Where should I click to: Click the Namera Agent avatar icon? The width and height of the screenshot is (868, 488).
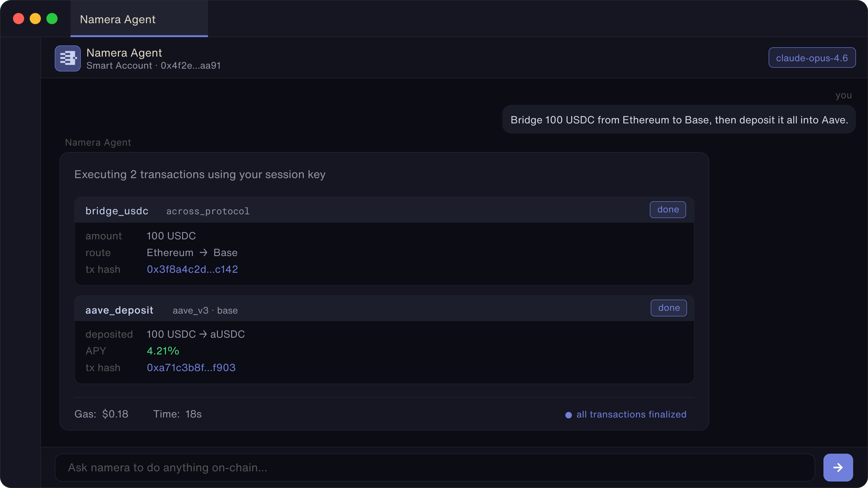[x=68, y=58]
